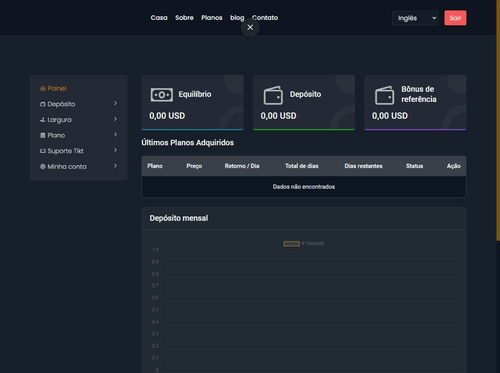Expand the Depósito sidebar chevron
This screenshot has height=373, width=500.
tap(115, 103)
